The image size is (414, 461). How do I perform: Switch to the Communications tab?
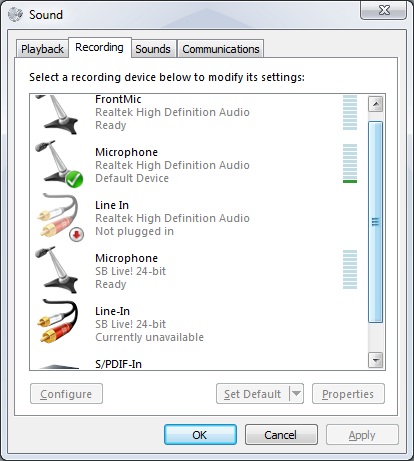[x=221, y=49]
